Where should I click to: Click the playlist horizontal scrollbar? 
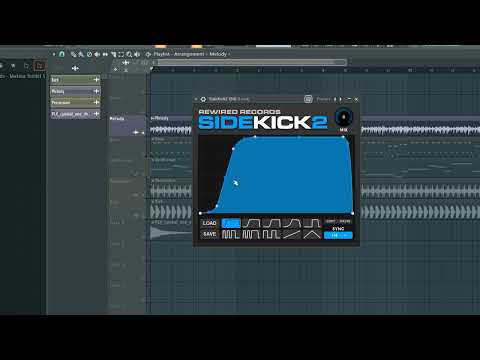point(251,62)
